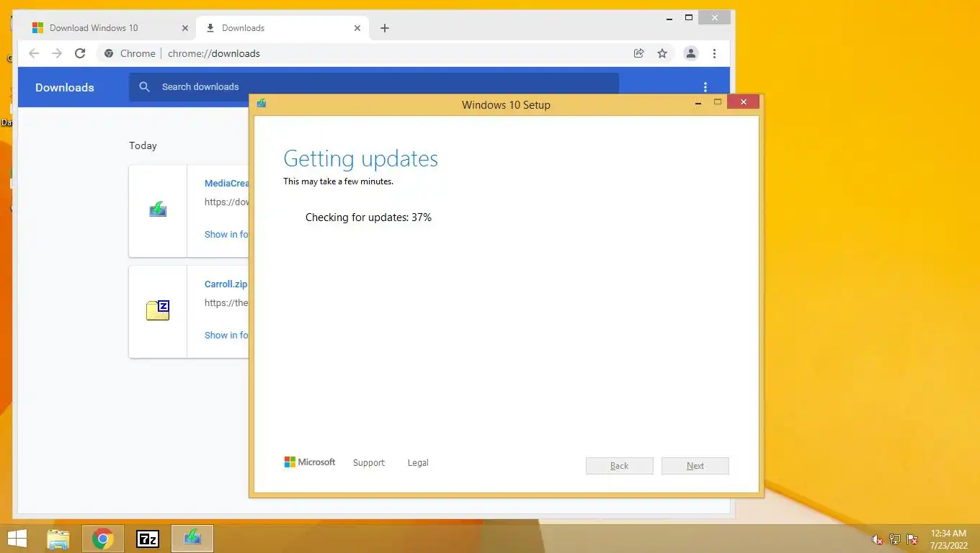The height and width of the screenshot is (553, 980).
Task: Open the Chrome three-dot menu
Action: point(714,53)
